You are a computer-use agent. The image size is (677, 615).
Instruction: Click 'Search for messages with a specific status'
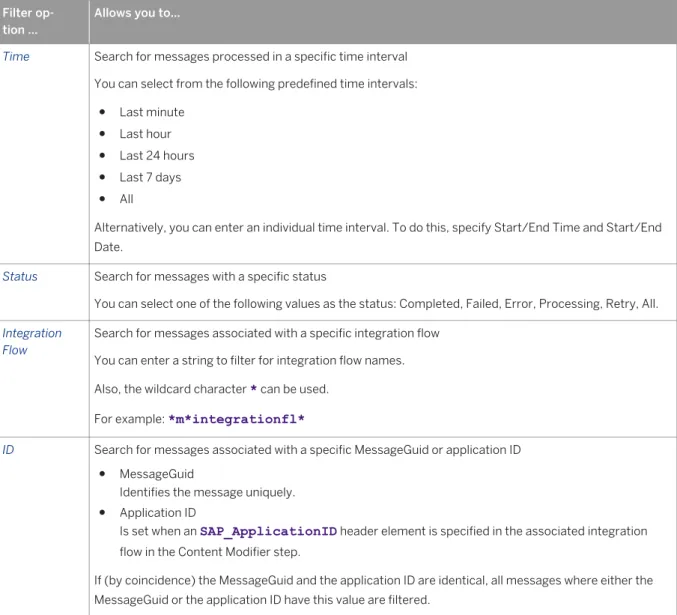pos(210,276)
